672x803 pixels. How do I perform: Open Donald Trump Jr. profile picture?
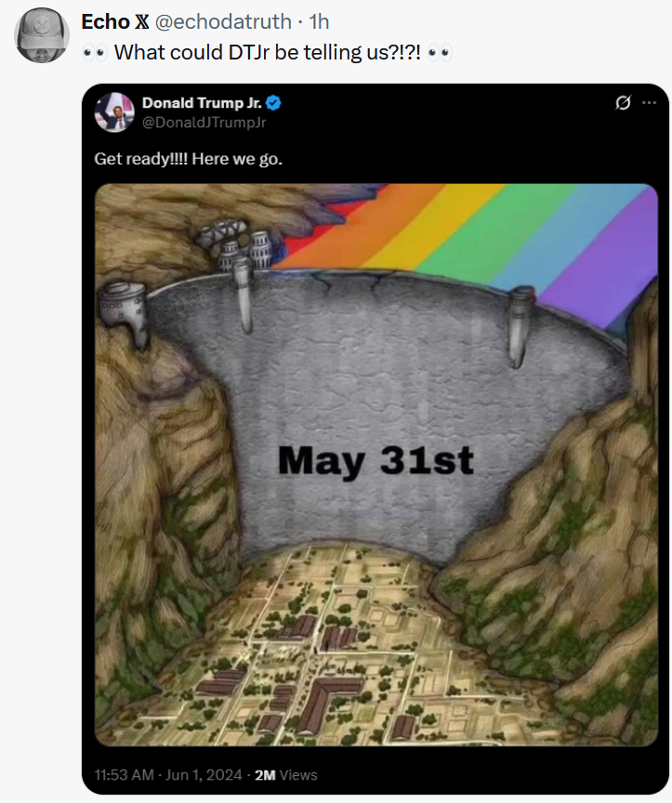[x=114, y=112]
